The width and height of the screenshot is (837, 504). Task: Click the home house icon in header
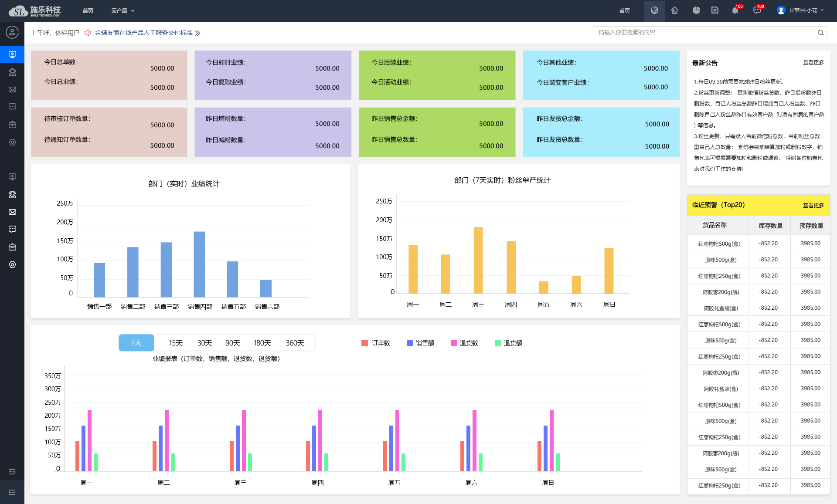[x=674, y=10]
